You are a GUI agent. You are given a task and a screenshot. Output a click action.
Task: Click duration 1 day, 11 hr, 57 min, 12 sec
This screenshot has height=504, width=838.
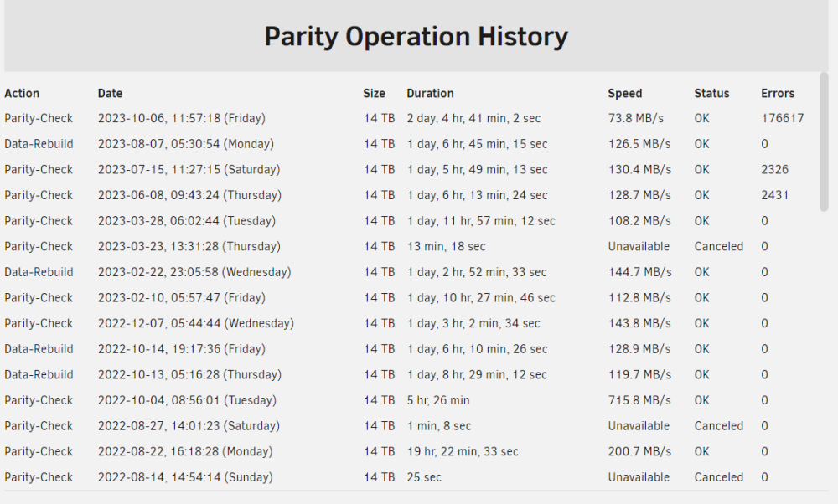(481, 220)
